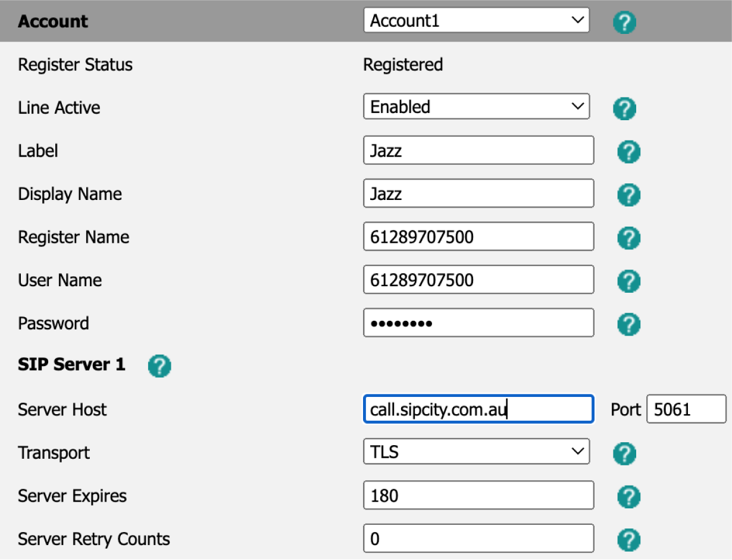Click the SIP Server 1 help icon

tap(159, 365)
